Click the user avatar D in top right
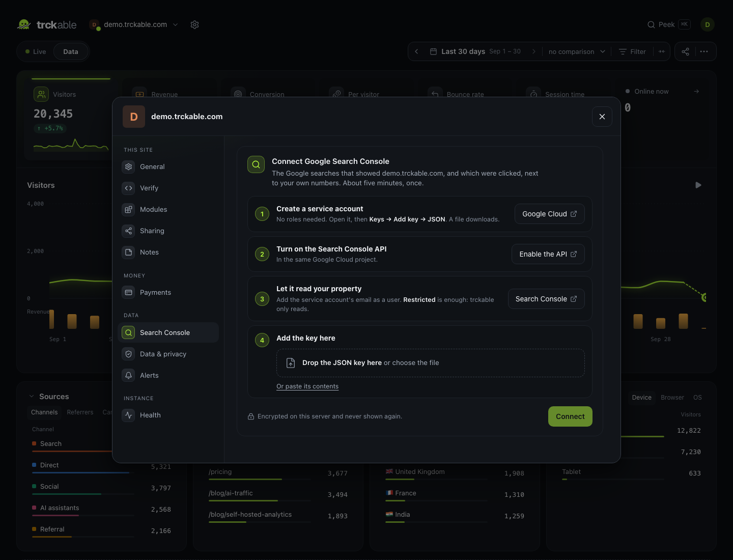This screenshot has width=733, height=560. [708, 24]
